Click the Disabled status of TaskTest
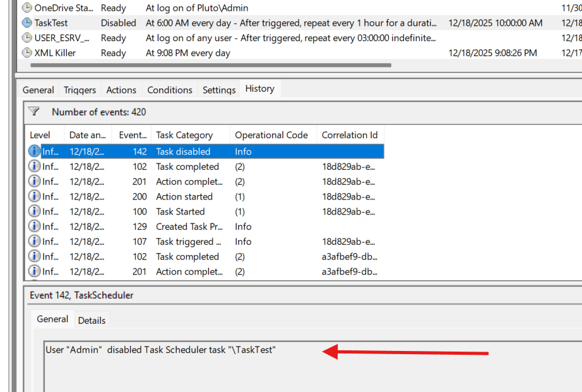Image resolution: width=582 pixels, height=392 pixels. point(119,23)
